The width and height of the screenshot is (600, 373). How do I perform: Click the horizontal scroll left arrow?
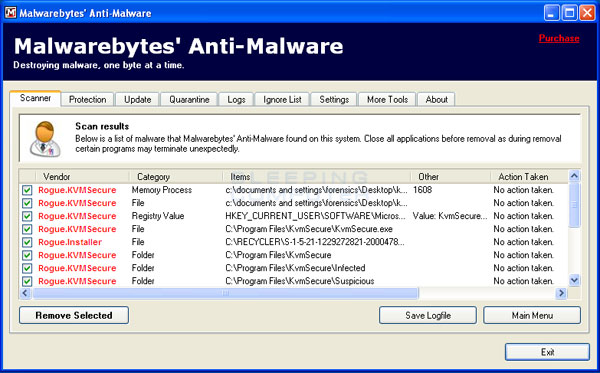coord(25,293)
